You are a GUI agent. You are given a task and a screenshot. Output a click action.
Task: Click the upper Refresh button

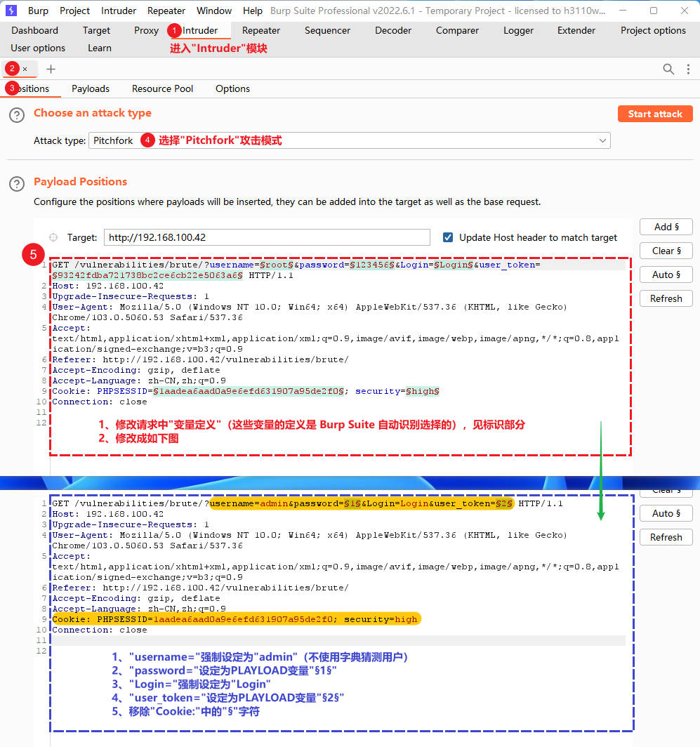[x=666, y=298]
